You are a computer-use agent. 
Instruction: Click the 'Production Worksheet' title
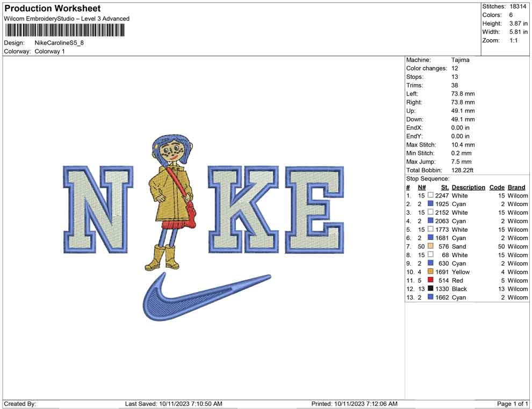click(x=53, y=9)
